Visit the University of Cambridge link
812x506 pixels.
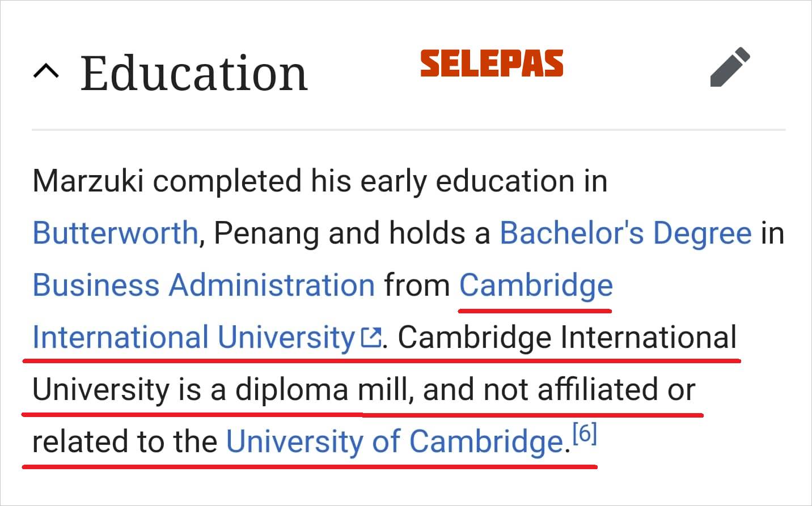coord(395,442)
